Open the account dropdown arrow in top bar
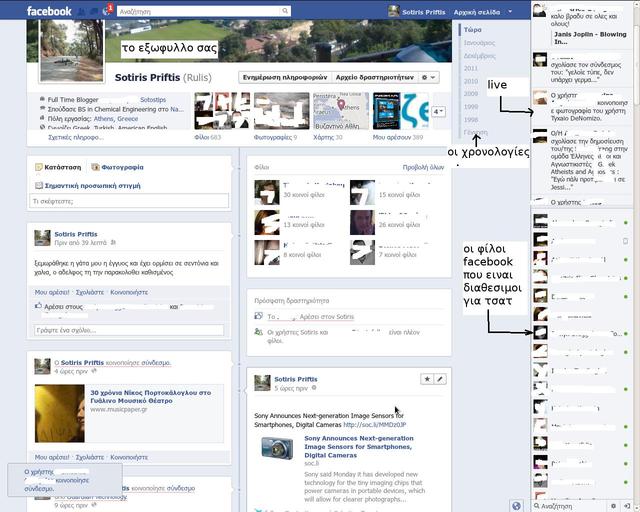The width and height of the screenshot is (640, 512). 510,12
